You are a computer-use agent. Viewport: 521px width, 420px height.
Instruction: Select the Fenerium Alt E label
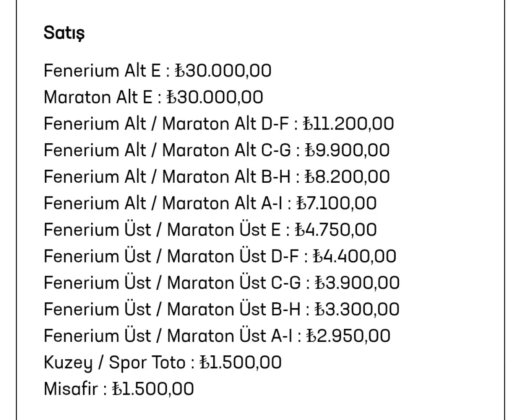102,71
